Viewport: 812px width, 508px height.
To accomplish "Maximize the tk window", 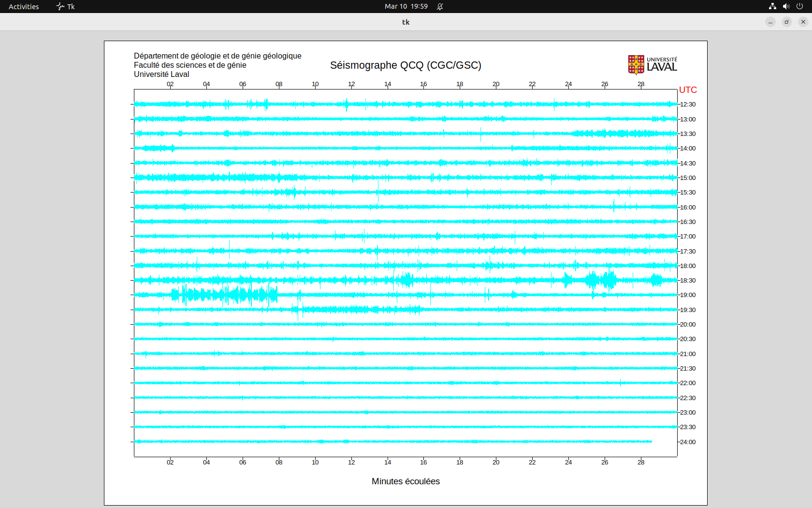I will (787, 22).
